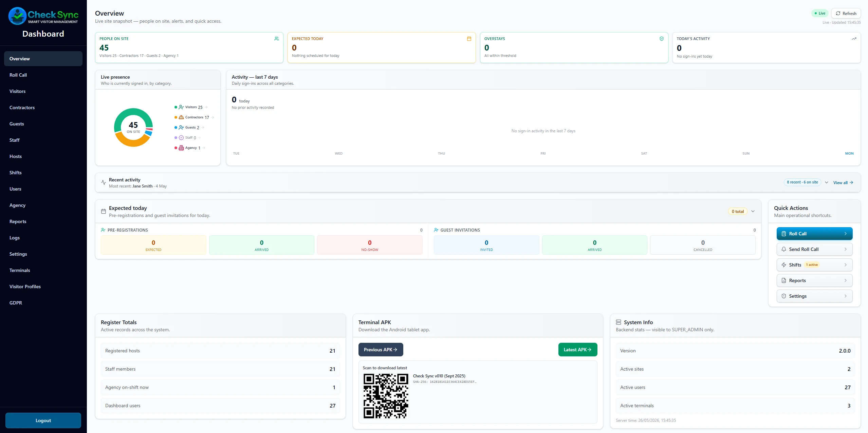Click the Guests person-plus icon in legend

tap(181, 127)
